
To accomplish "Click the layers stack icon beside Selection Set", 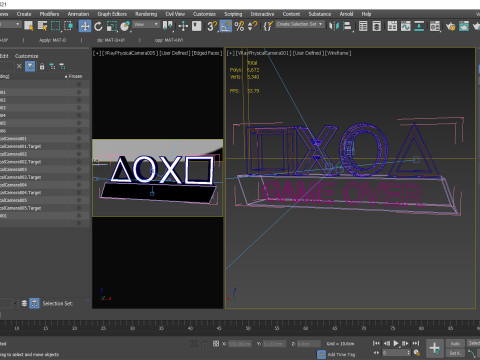I will (x=24, y=303).
